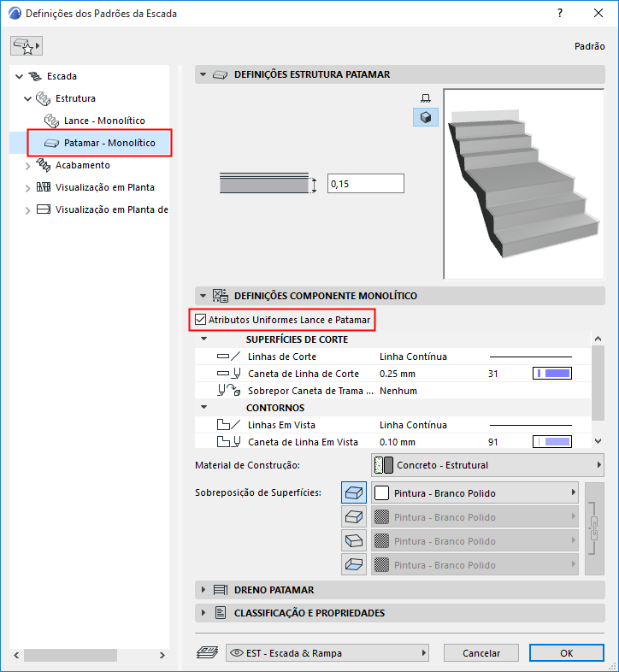The height and width of the screenshot is (672, 619).
Task: Expand Visualização em Planta node
Action: [x=28, y=188]
